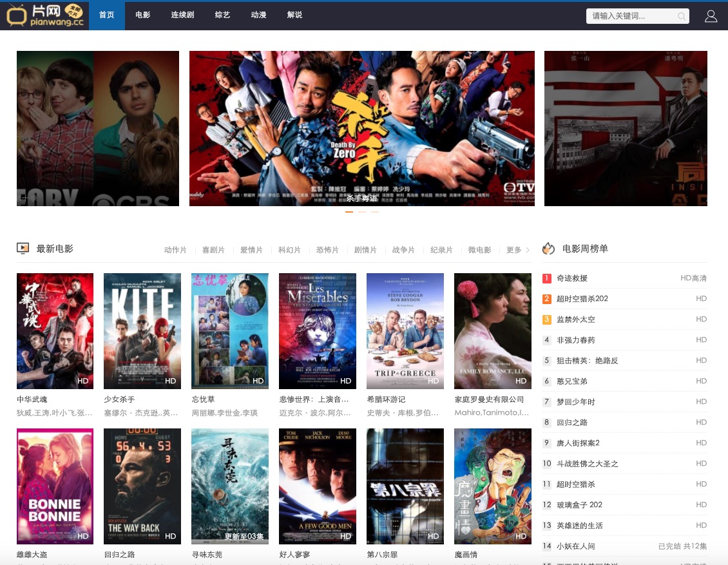
Task: Open the A Few Good Men poster
Action: click(x=318, y=486)
